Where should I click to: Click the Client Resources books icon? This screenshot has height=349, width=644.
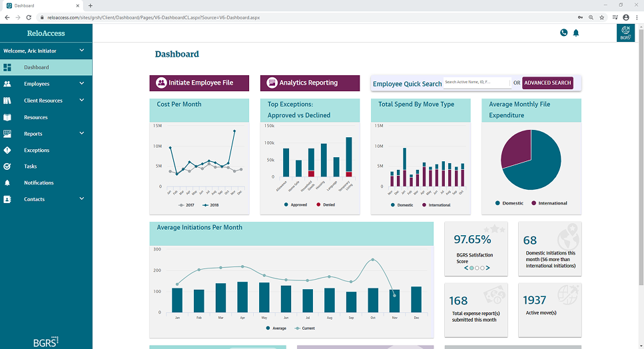[x=7, y=101]
